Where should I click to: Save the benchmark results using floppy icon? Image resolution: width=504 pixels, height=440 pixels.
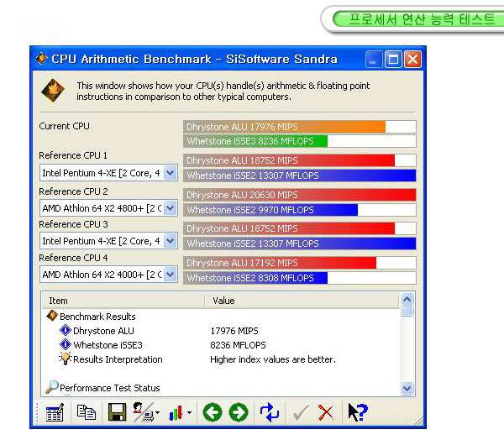(x=117, y=412)
